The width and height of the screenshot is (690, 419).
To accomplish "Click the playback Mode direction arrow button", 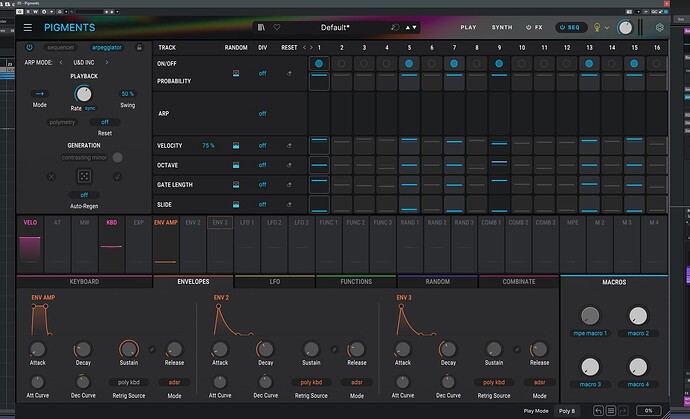I will (x=40, y=94).
